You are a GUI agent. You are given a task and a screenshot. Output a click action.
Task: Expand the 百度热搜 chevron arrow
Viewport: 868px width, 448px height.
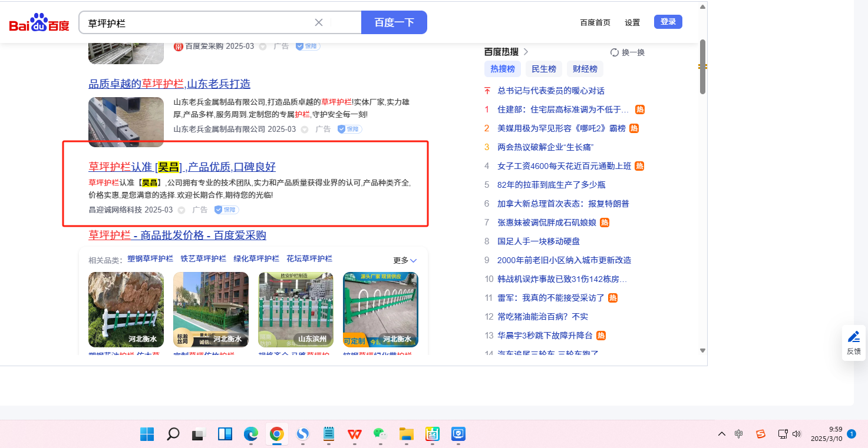526,52
